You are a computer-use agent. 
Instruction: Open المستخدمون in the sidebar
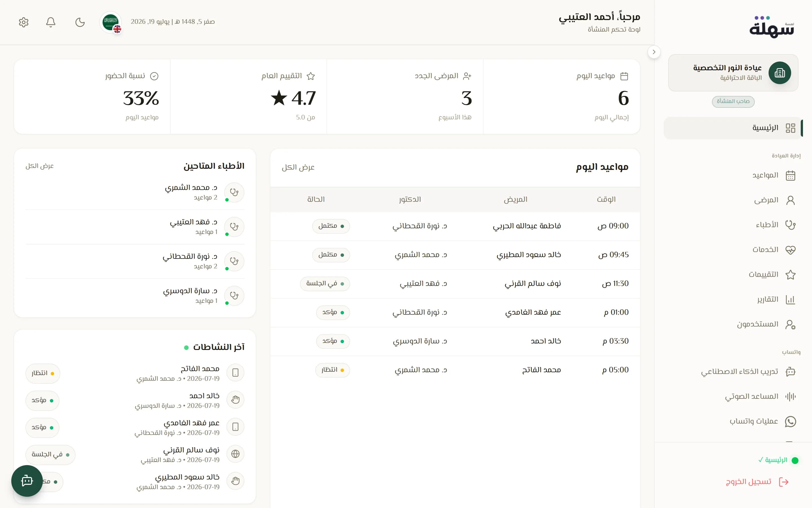[733, 324]
